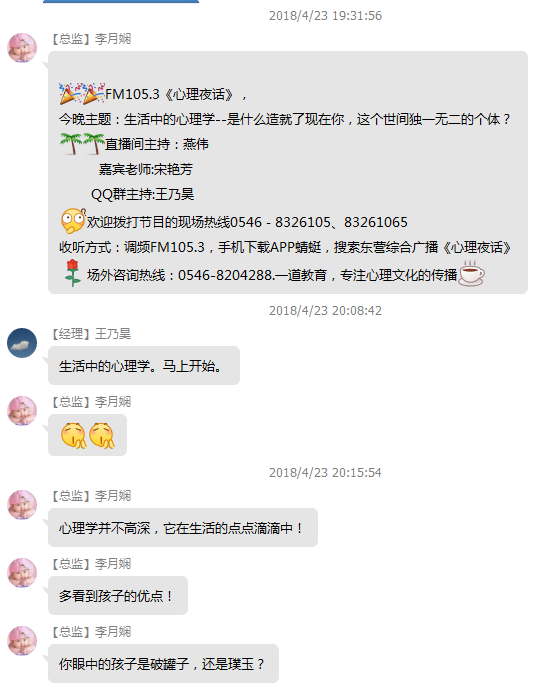The width and height of the screenshot is (548, 685).
Task: Click Wang Naihao's cloud avatar
Action: (22, 343)
